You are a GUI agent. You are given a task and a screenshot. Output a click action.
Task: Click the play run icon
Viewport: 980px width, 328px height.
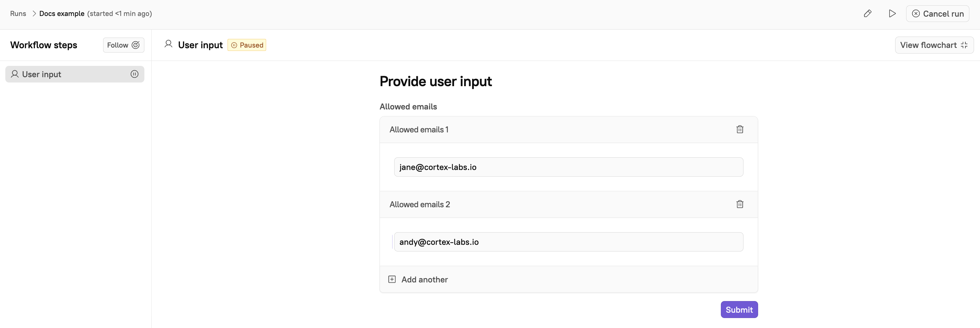click(x=892, y=14)
